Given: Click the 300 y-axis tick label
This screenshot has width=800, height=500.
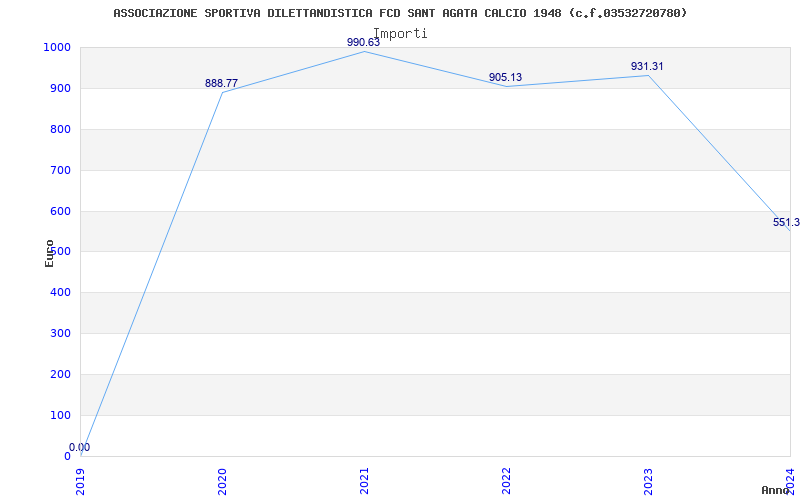Looking at the screenshot, I should (x=60, y=333).
